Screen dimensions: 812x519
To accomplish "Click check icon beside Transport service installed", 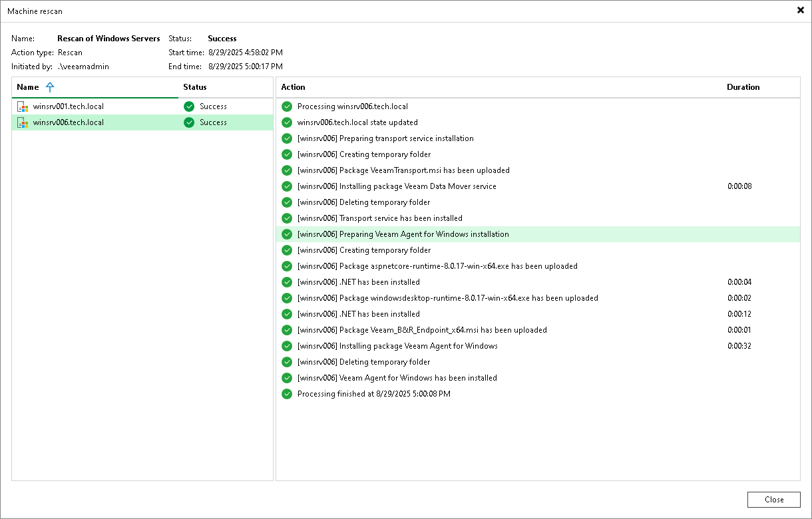I will 287,218.
